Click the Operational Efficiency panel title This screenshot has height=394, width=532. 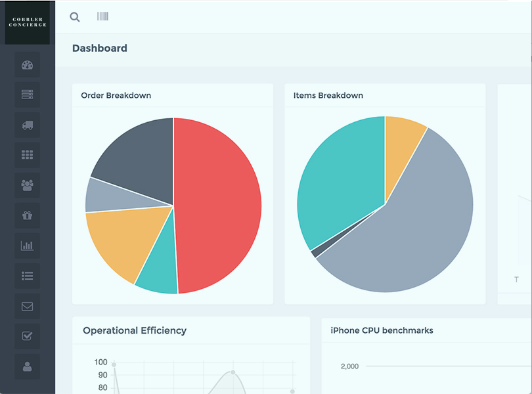(x=135, y=330)
